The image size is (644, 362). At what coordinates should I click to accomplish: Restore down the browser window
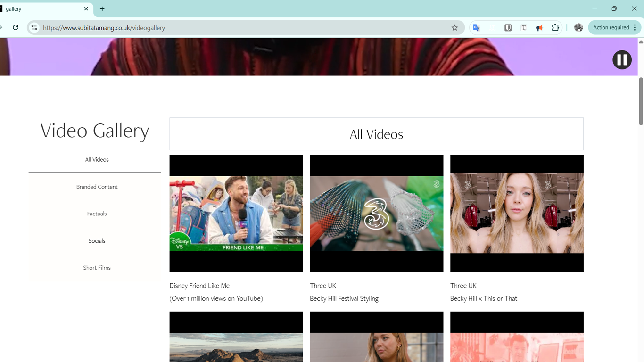(614, 8)
